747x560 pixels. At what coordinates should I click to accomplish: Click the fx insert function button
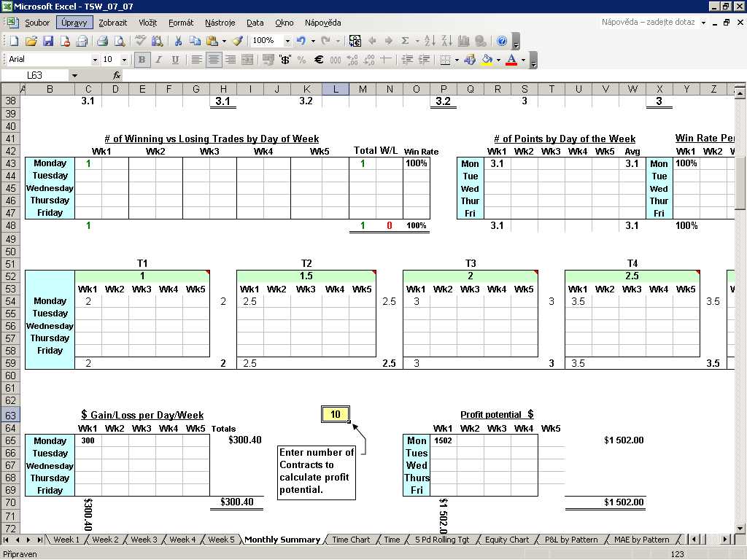(117, 75)
